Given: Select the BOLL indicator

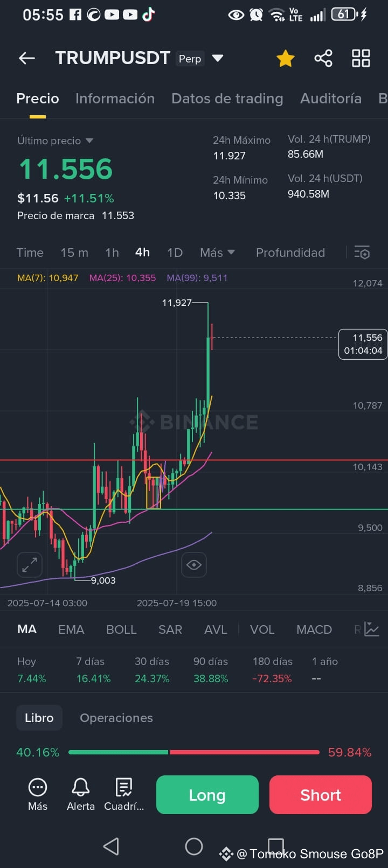Looking at the screenshot, I should click(x=121, y=629).
